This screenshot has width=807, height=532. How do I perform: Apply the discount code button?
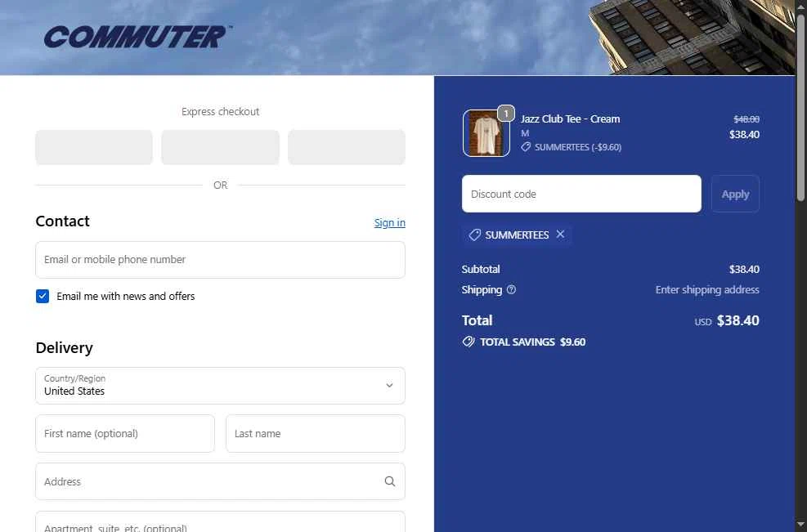tap(735, 194)
